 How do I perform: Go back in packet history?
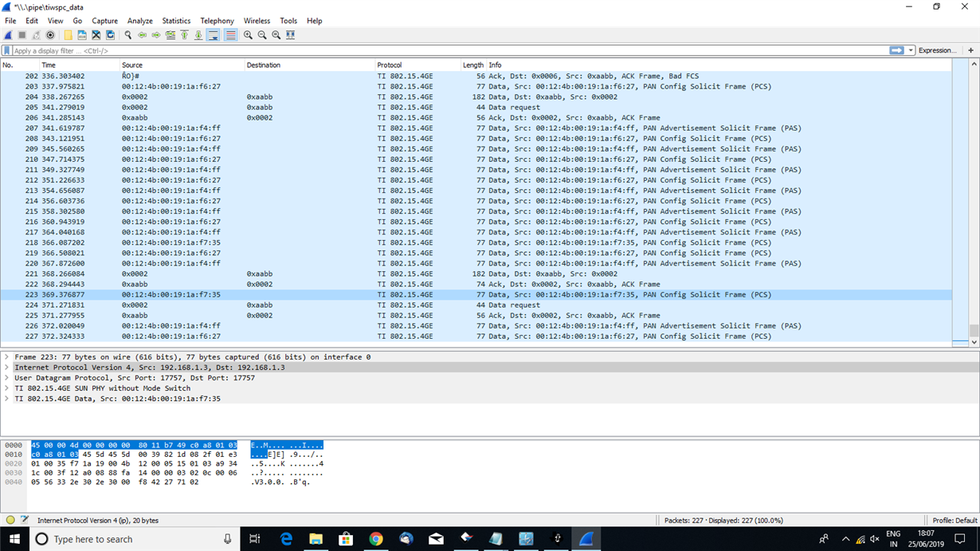click(x=142, y=35)
